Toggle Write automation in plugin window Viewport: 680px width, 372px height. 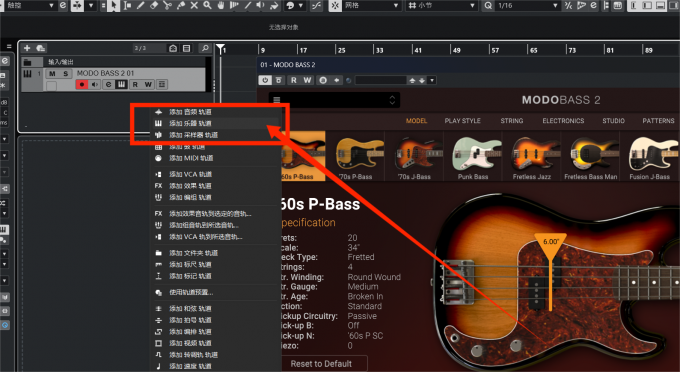pos(307,80)
